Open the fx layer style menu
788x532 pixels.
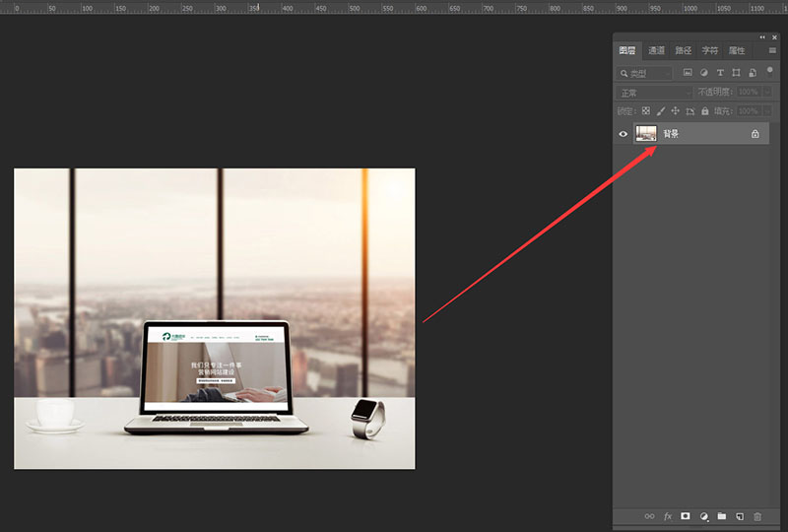pyautogui.click(x=668, y=516)
